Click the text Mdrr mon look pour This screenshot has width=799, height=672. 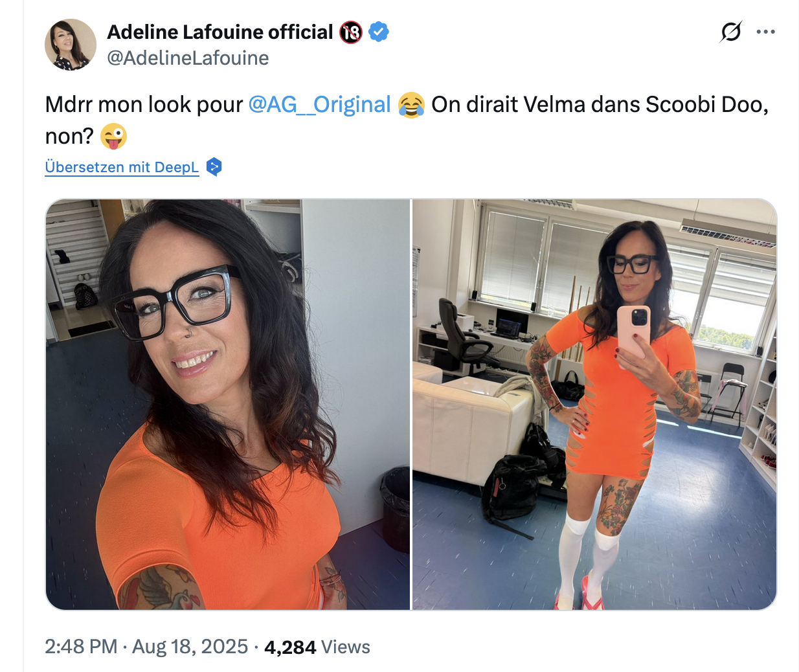click(x=144, y=104)
